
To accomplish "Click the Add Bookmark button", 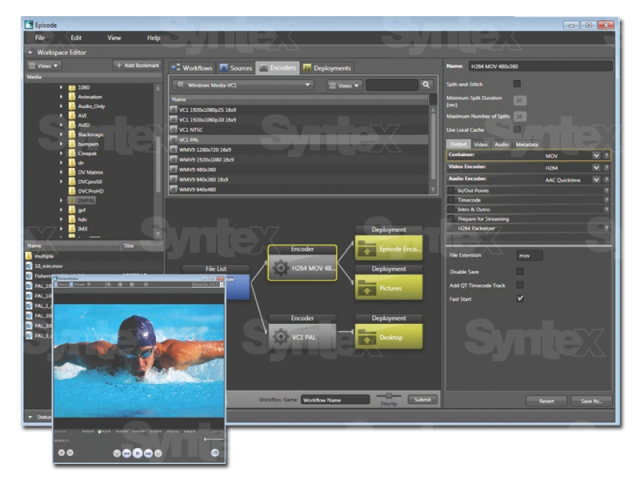I will pos(137,64).
